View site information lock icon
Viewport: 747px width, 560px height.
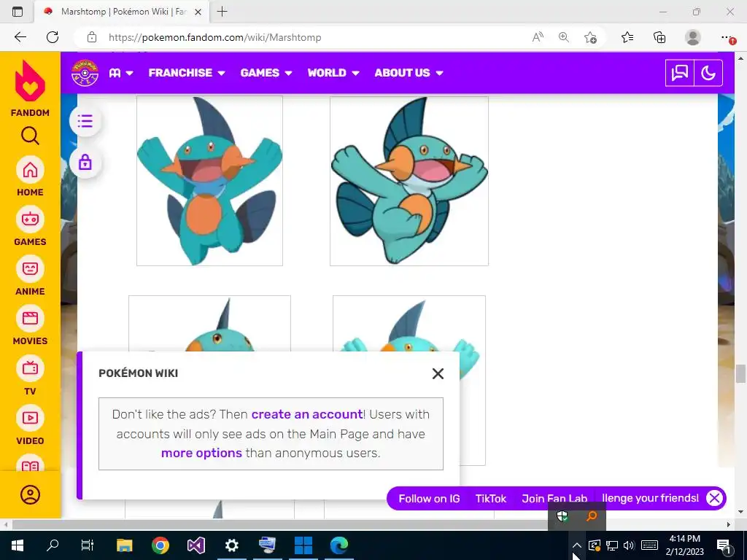(92, 37)
